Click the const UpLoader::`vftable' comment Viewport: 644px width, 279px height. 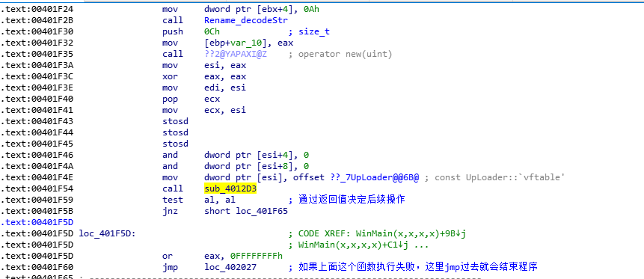500,177
